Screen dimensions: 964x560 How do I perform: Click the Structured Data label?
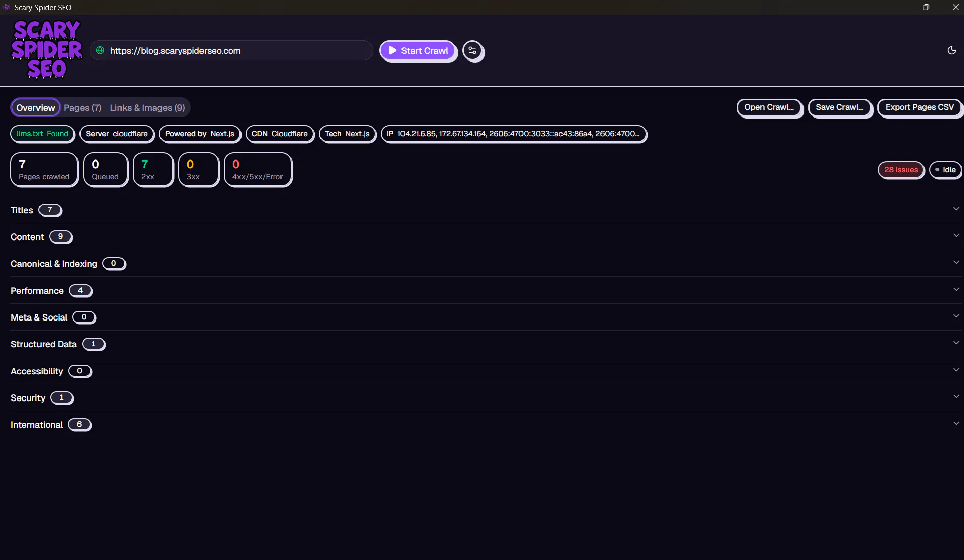click(x=44, y=344)
